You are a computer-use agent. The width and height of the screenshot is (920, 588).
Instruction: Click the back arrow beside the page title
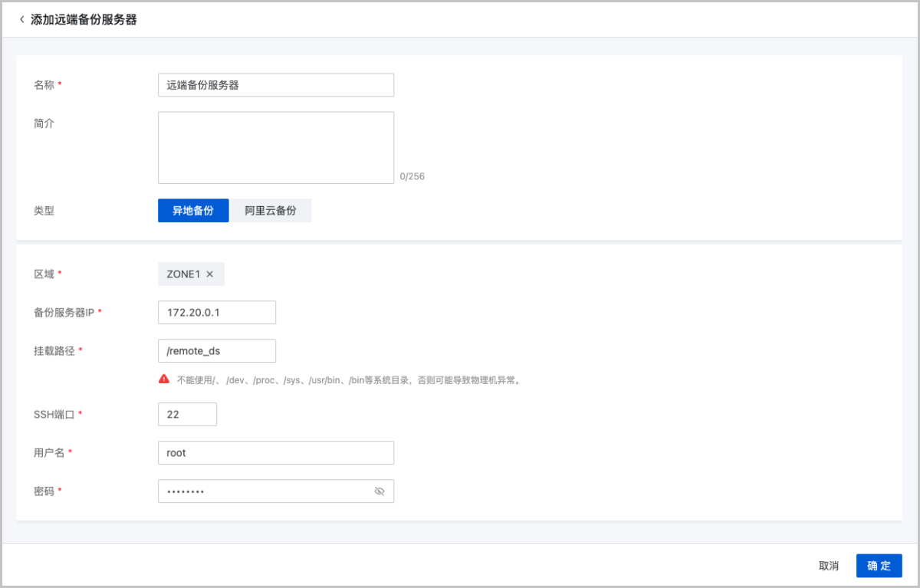(21, 19)
